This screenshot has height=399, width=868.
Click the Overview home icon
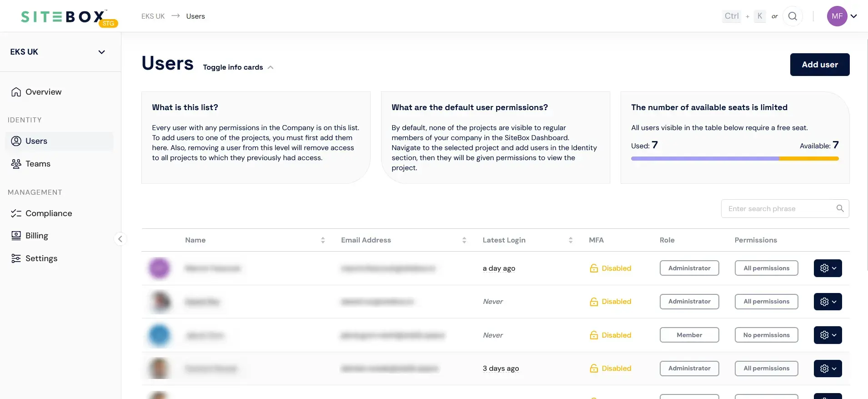tap(16, 92)
